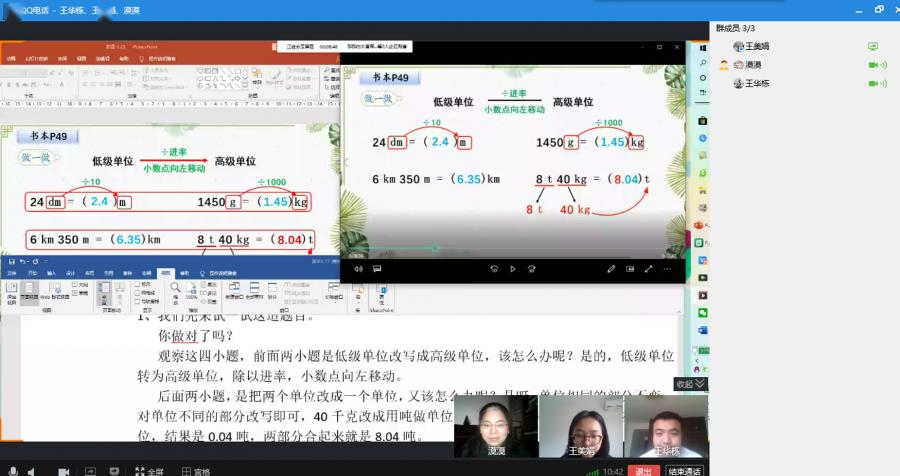This screenshot has height=476, width=900.
Task: Click the 漠漠 video thumbnail
Action: coord(496,426)
